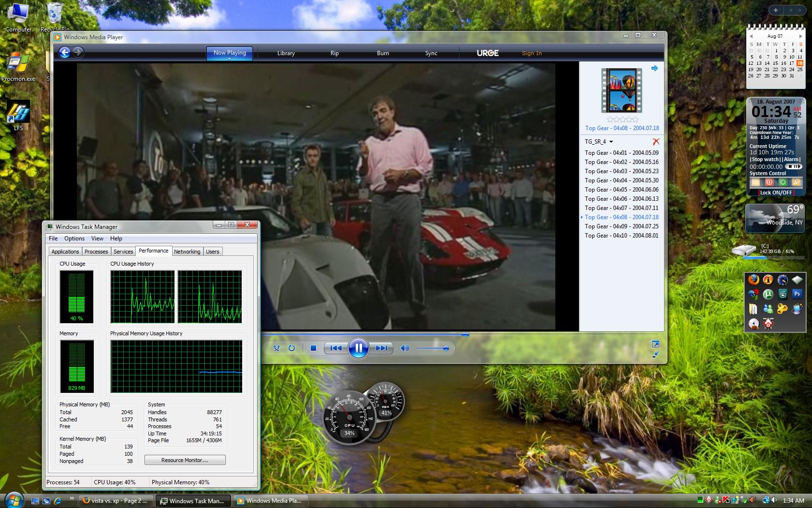Click the Internet Explorer quick launch icon
The height and width of the screenshot is (508, 812).
point(58,501)
